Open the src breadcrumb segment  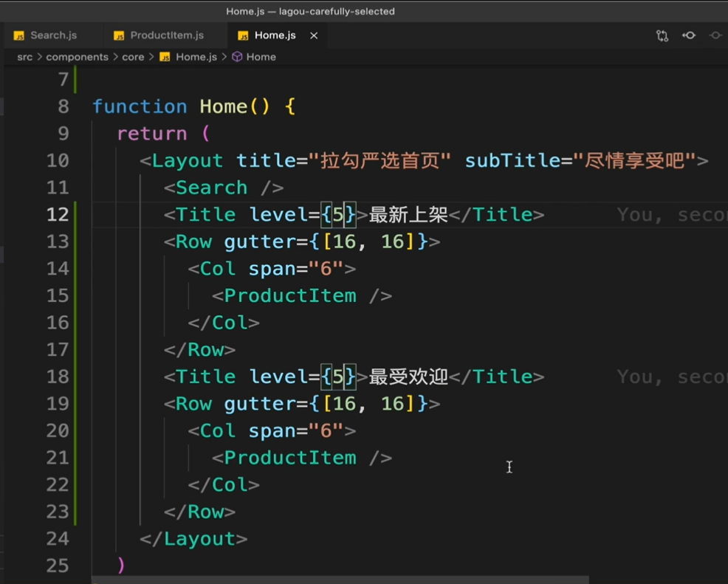(x=24, y=57)
